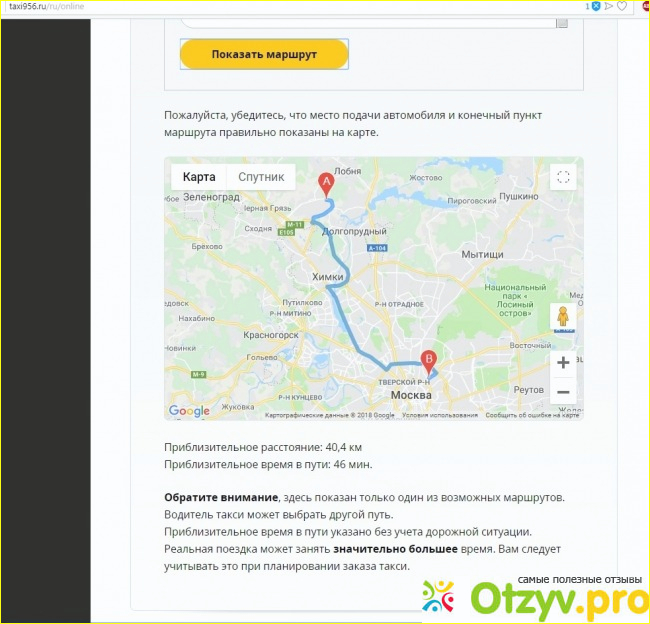Open the Google logo on the map

pyautogui.click(x=189, y=411)
